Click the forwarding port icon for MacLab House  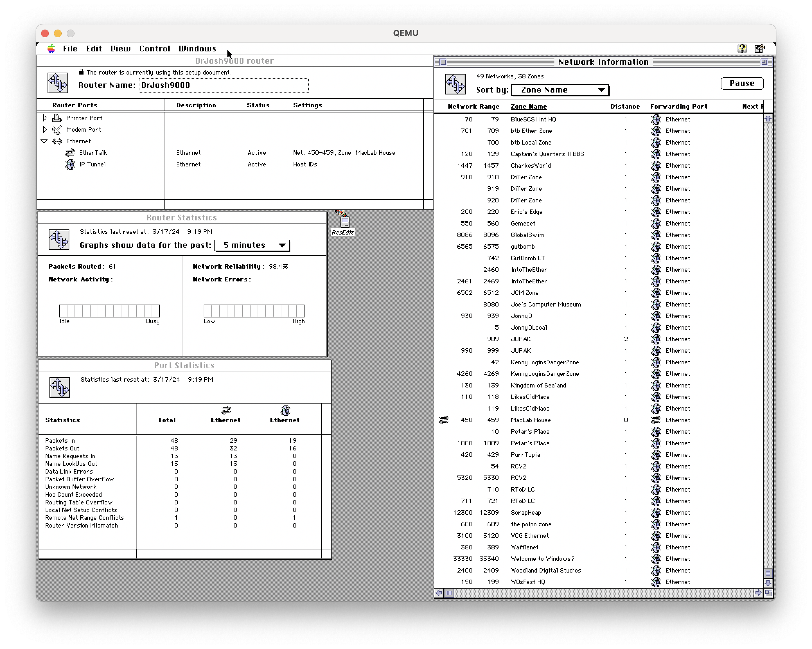click(656, 420)
